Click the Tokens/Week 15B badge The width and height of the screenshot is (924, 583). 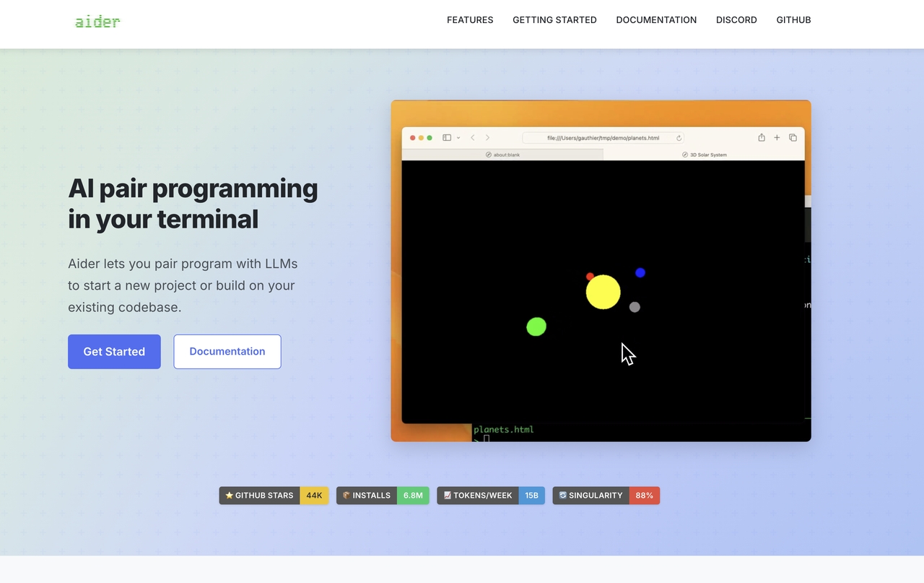coord(491,496)
